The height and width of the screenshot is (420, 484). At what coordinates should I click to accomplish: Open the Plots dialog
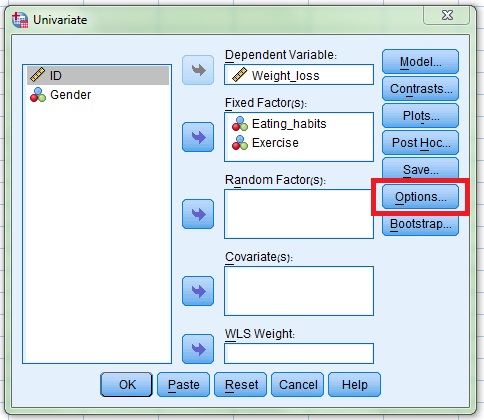tap(420, 116)
